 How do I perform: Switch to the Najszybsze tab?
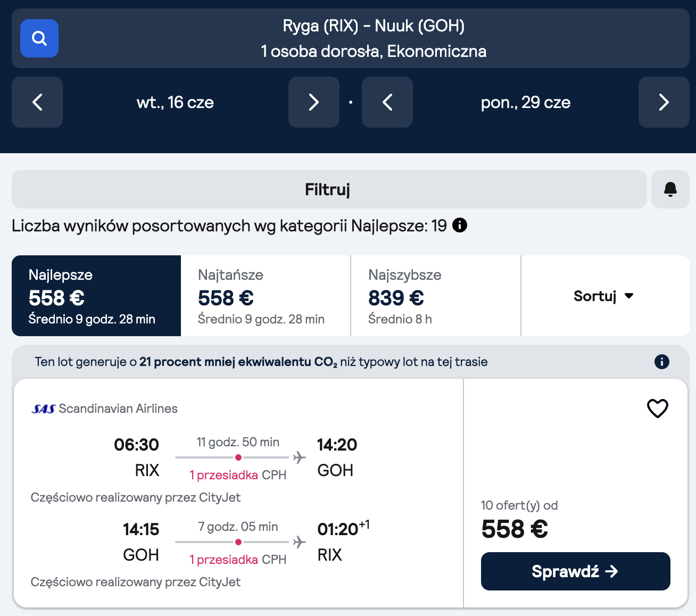[x=435, y=296]
